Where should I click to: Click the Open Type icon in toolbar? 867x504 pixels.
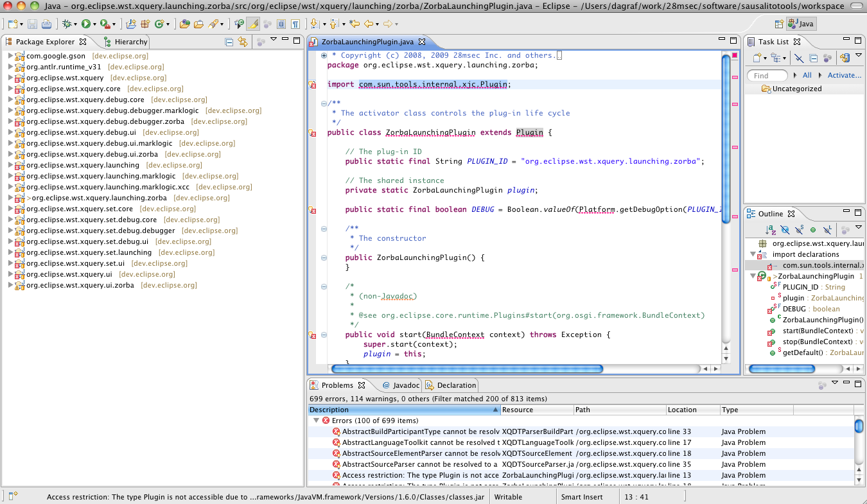[x=185, y=24]
